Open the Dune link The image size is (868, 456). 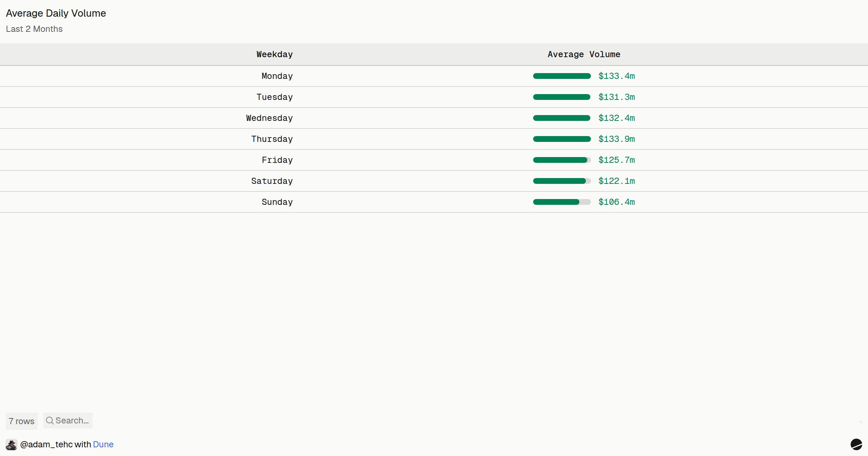click(103, 444)
